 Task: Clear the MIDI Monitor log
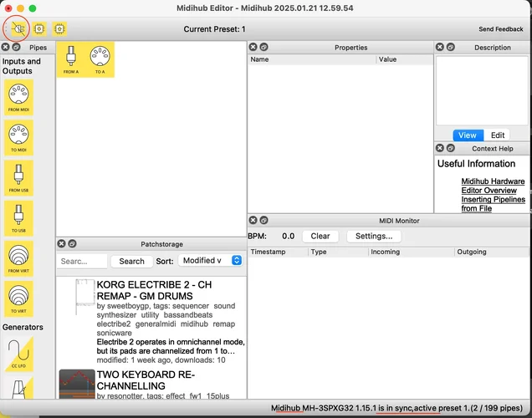tap(320, 236)
